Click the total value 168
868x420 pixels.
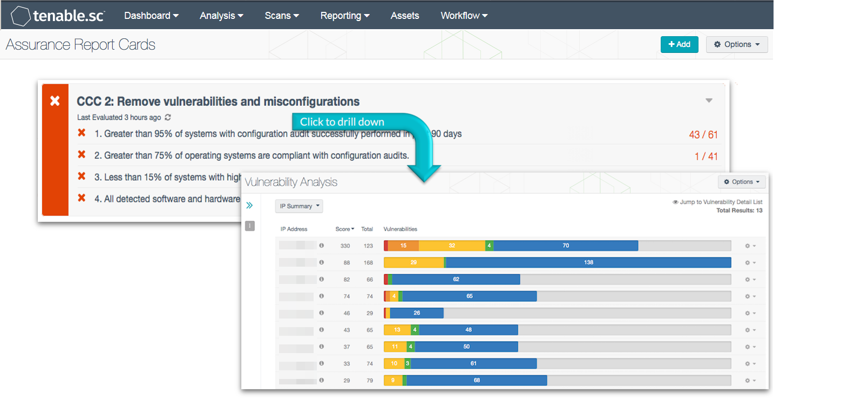click(x=368, y=263)
